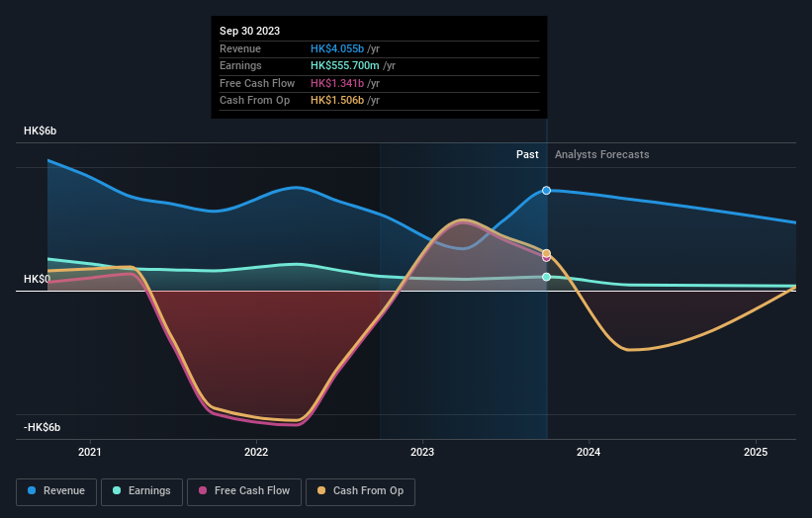The height and width of the screenshot is (518, 812).
Task: Click the HK$0 y-axis label
Action: 37,279
